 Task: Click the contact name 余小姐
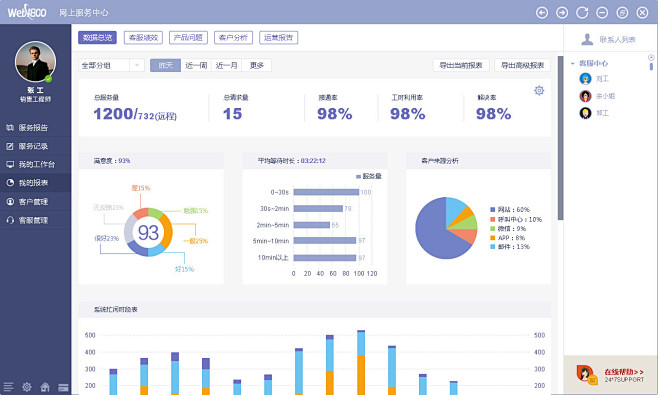click(606, 96)
